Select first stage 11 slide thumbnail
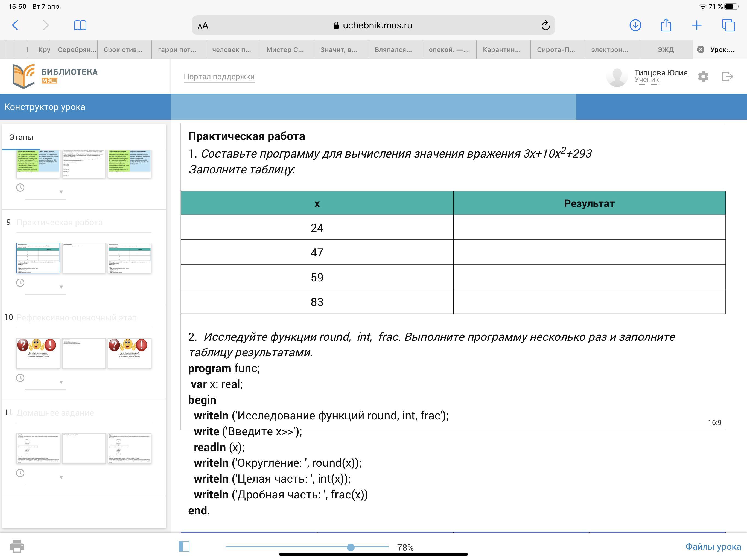Viewport: 747px width, 560px height. [x=38, y=448]
